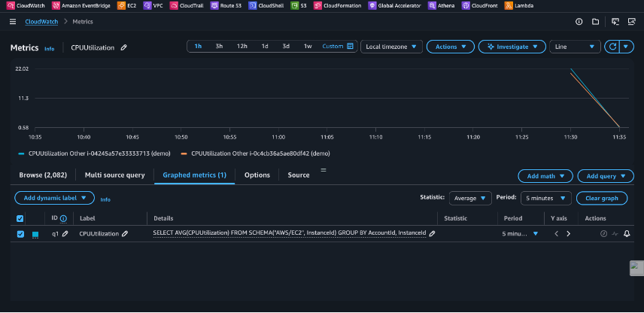Open the Actions dropdown menu
Screen dimensions: 644x313
(x=451, y=47)
